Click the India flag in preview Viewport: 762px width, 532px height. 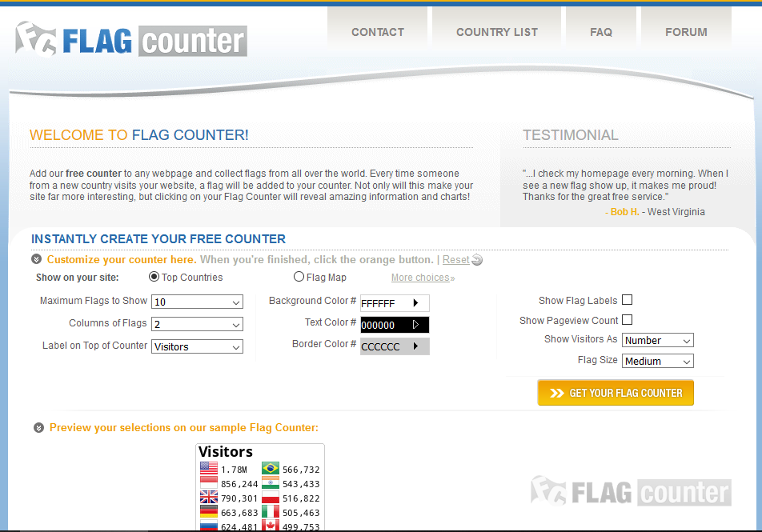(271, 483)
